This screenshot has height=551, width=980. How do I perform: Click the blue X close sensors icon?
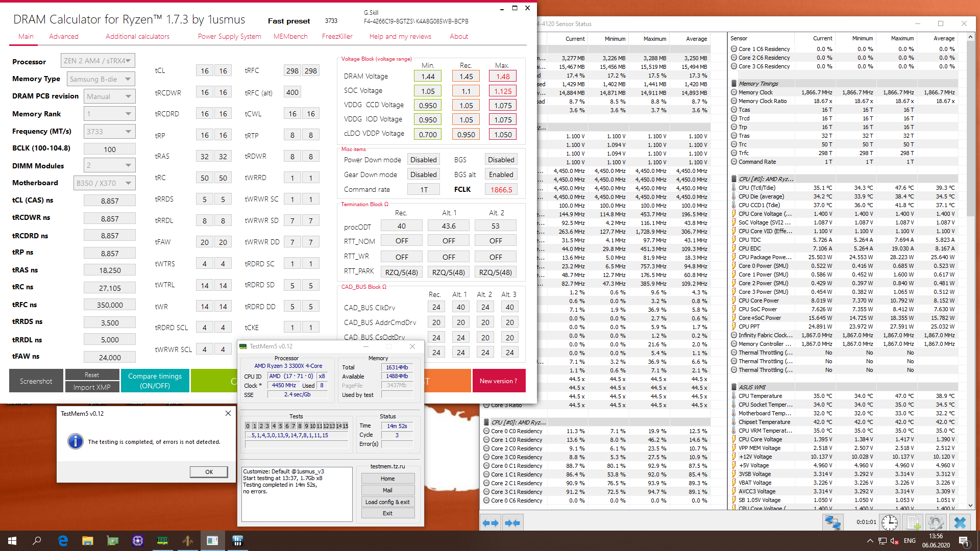[x=960, y=522]
